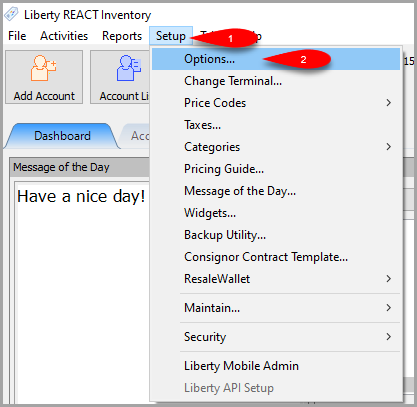
Task: Expand the Price Codes submenu arrow
Action: point(388,103)
